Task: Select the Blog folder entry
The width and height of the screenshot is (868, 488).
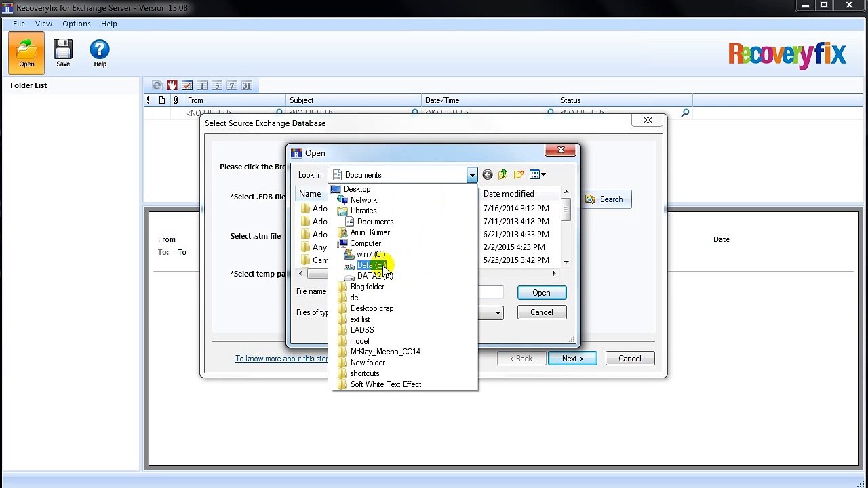Action: (367, 287)
